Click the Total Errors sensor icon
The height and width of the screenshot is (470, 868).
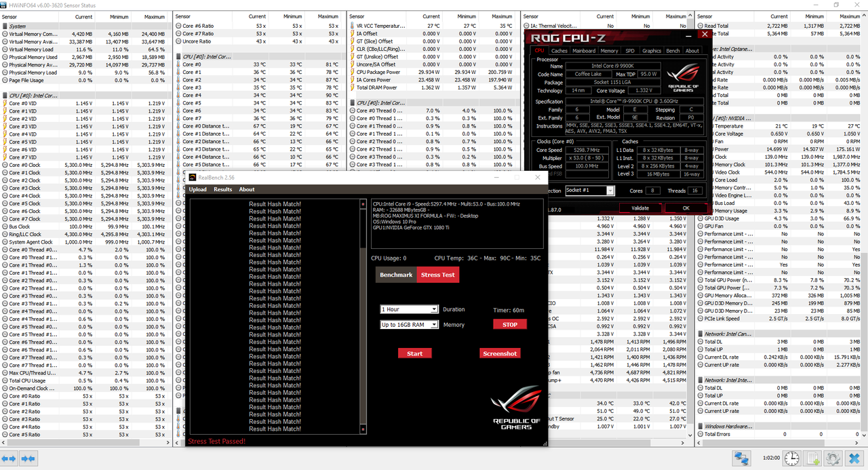(700, 434)
